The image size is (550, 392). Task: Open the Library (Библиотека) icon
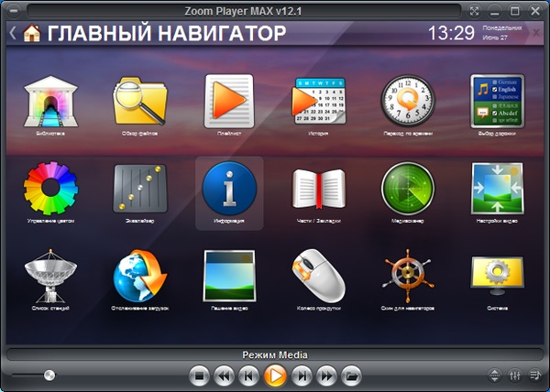(x=51, y=101)
